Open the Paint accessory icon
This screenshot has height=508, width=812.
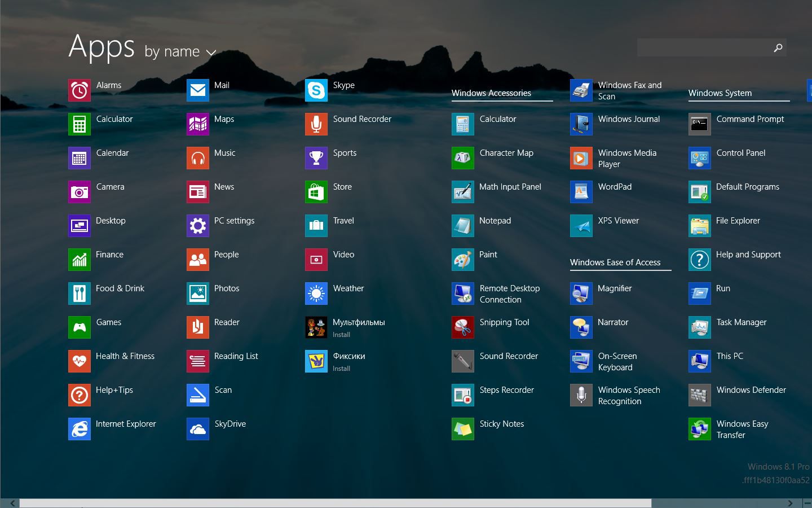tap(463, 260)
